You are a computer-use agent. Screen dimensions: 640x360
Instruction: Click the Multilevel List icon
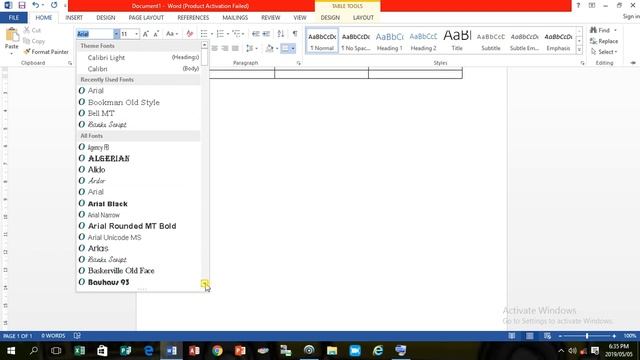pos(236,34)
